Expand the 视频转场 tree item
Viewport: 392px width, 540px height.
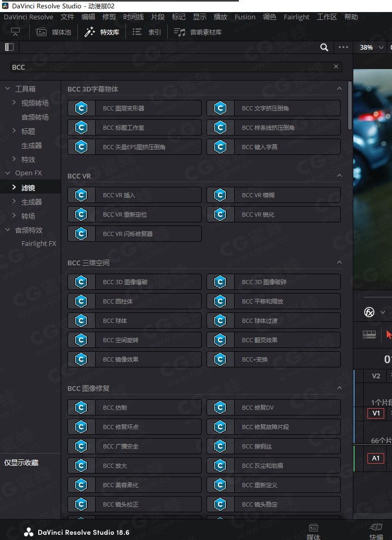click(x=14, y=103)
